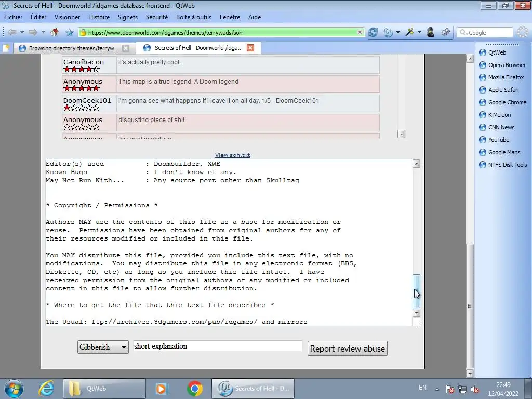Open forward history dropdown arrow

pyautogui.click(x=43, y=32)
